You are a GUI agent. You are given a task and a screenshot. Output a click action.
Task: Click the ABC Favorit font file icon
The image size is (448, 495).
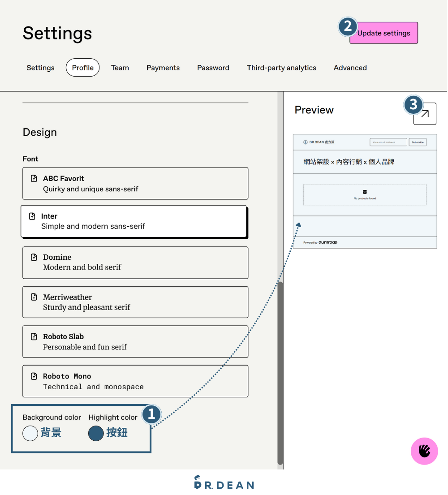pos(34,179)
